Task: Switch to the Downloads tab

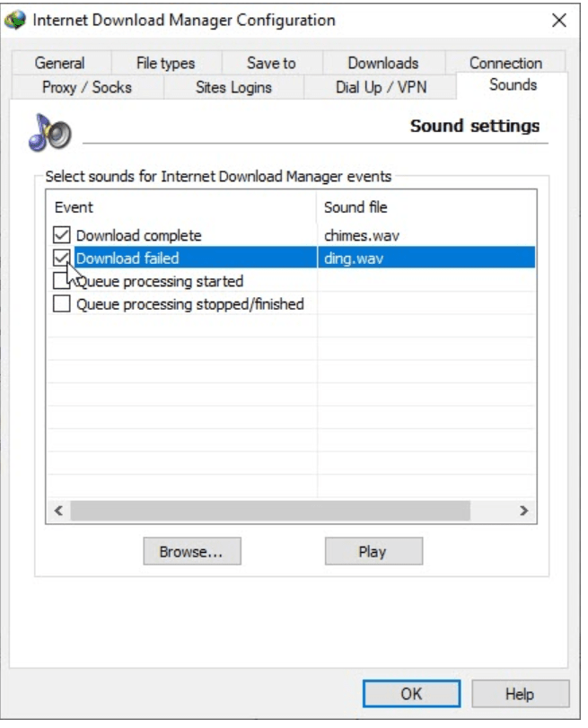Action: point(383,63)
